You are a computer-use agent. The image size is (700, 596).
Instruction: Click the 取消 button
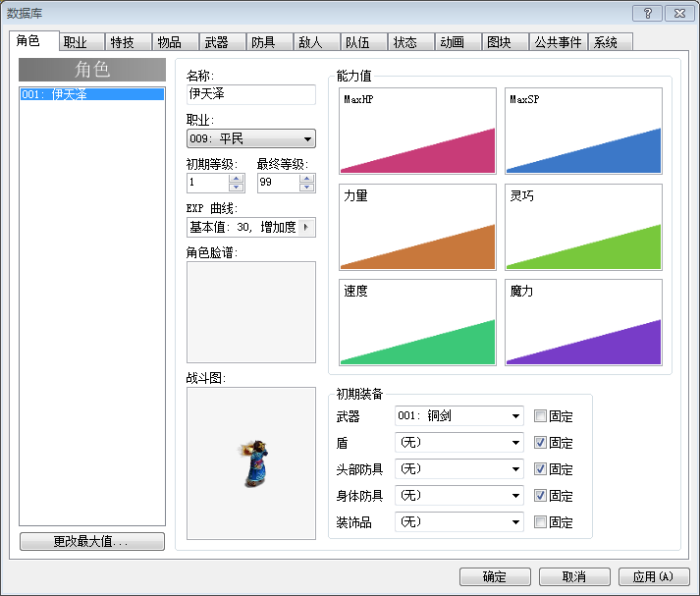click(574, 576)
